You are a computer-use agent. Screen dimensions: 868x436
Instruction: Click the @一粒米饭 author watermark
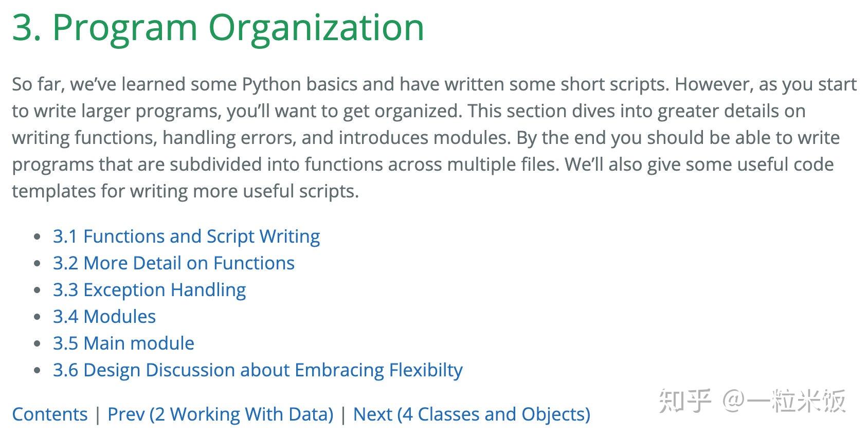(x=784, y=401)
